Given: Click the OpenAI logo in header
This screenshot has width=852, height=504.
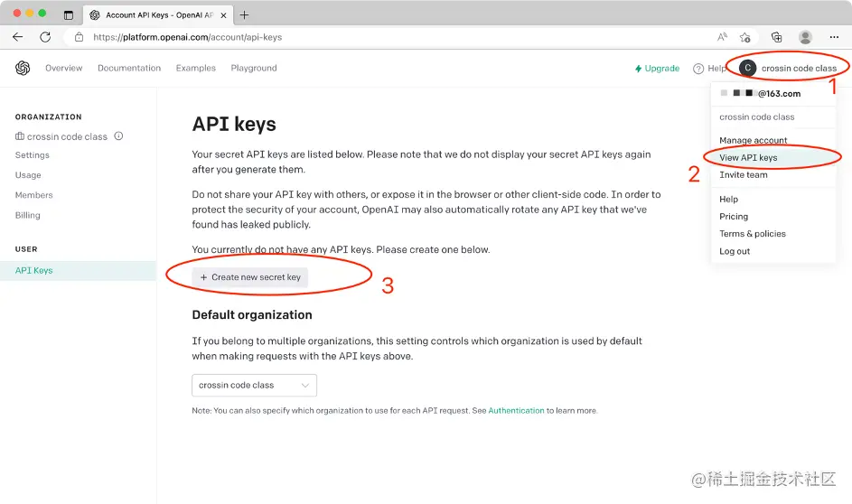Looking at the screenshot, I should (x=23, y=68).
